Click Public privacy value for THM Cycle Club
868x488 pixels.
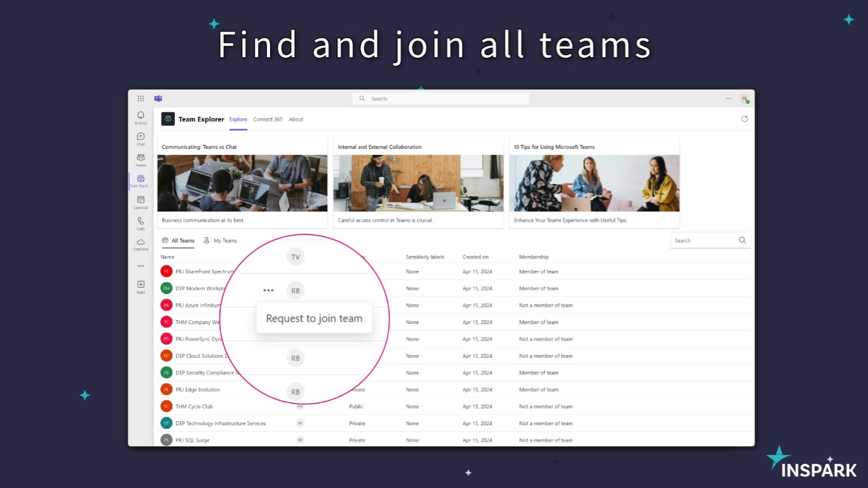point(356,407)
